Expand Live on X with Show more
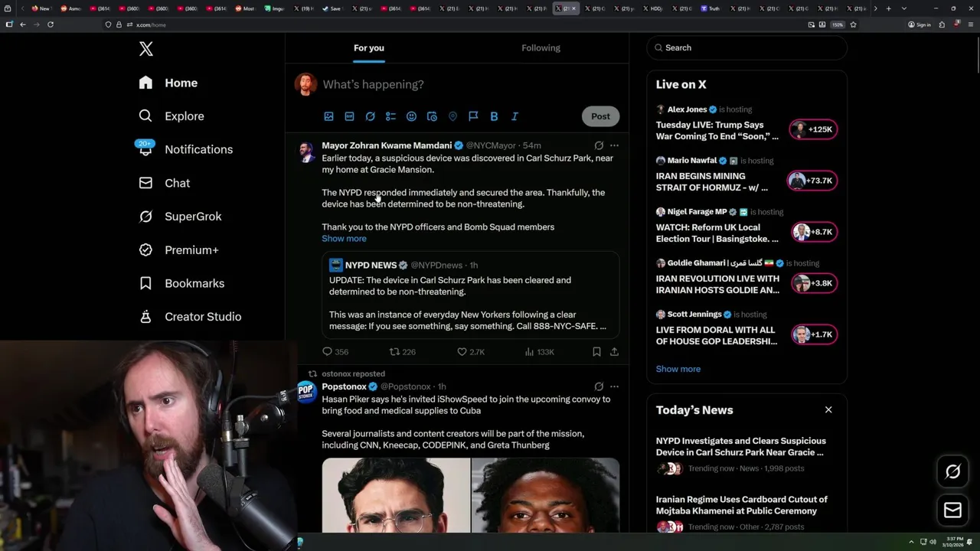This screenshot has height=551, width=980. [678, 369]
